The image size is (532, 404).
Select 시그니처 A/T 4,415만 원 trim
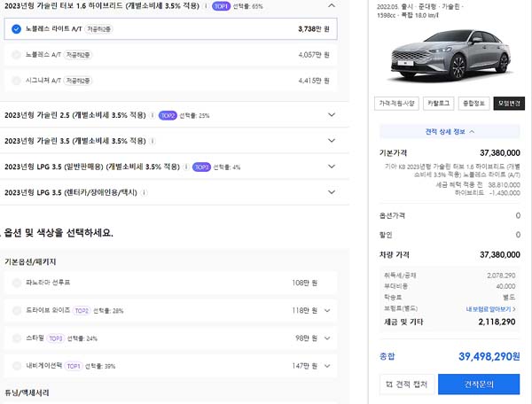170,81
